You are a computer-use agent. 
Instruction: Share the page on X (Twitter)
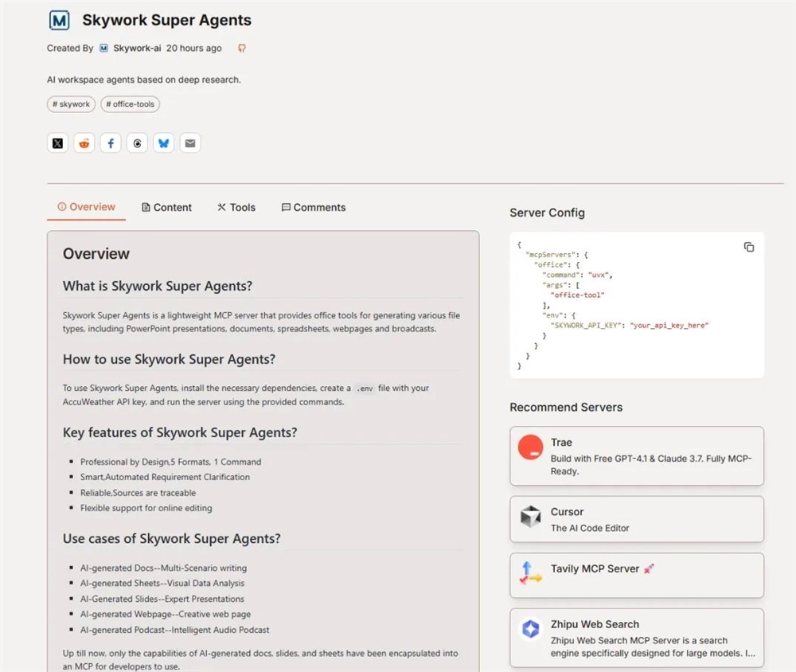tap(57, 143)
